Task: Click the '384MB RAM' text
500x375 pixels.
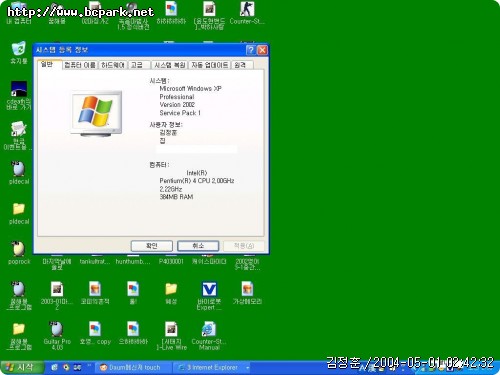Action: pyautogui.click(x=176, y=197)
